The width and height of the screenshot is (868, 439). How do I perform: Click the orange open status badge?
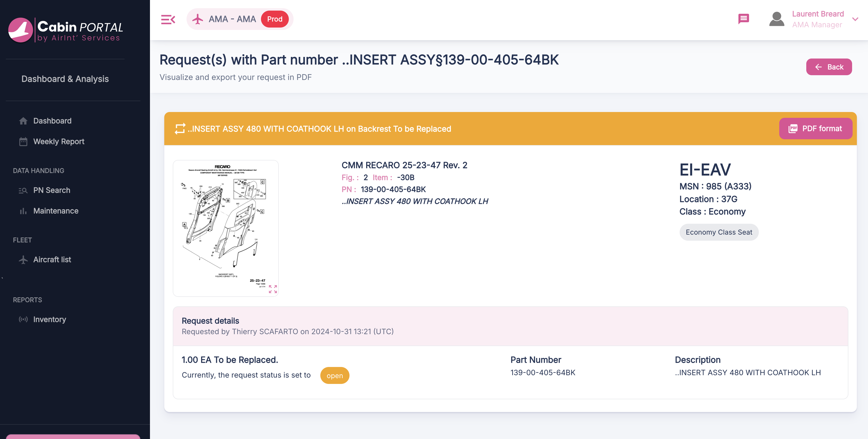tap(334, 376)
